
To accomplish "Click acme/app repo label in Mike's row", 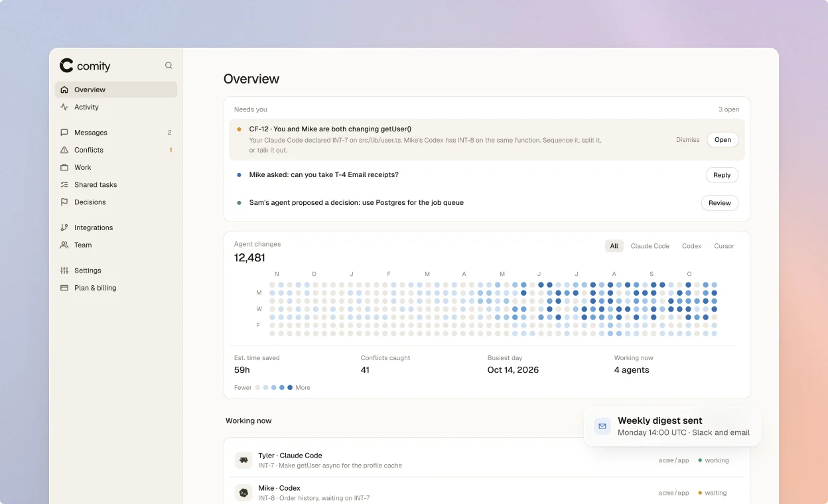I will 673,493.
